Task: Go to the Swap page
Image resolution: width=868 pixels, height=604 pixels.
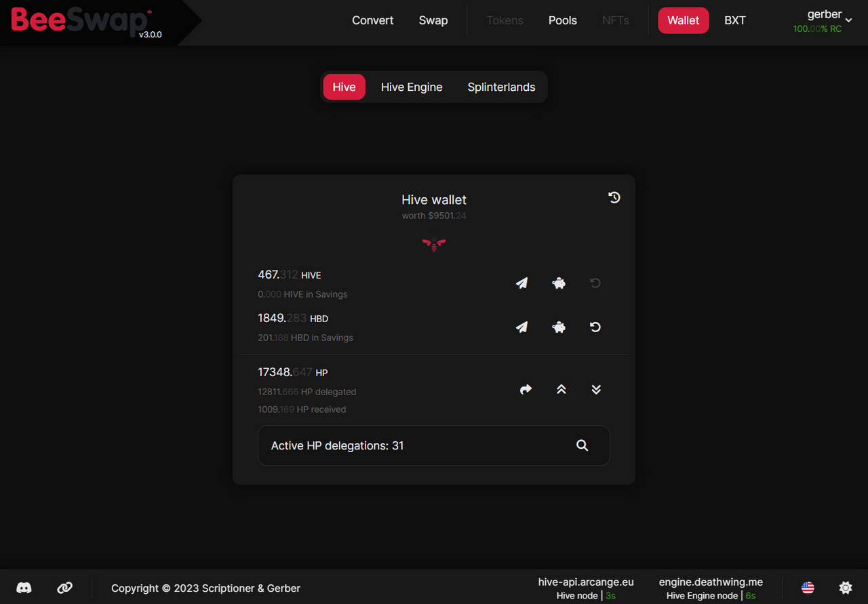Action: 433,20
